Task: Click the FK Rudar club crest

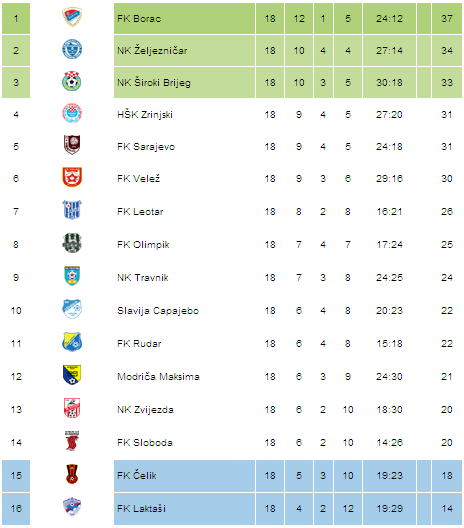Action: [x=72, y=342]
